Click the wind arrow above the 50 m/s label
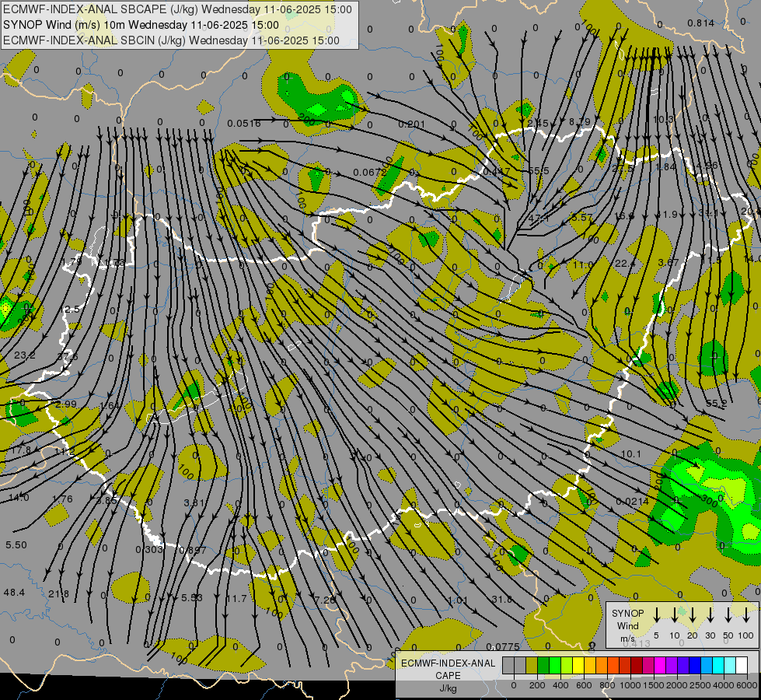761x700 pixels. coord(728,615)
